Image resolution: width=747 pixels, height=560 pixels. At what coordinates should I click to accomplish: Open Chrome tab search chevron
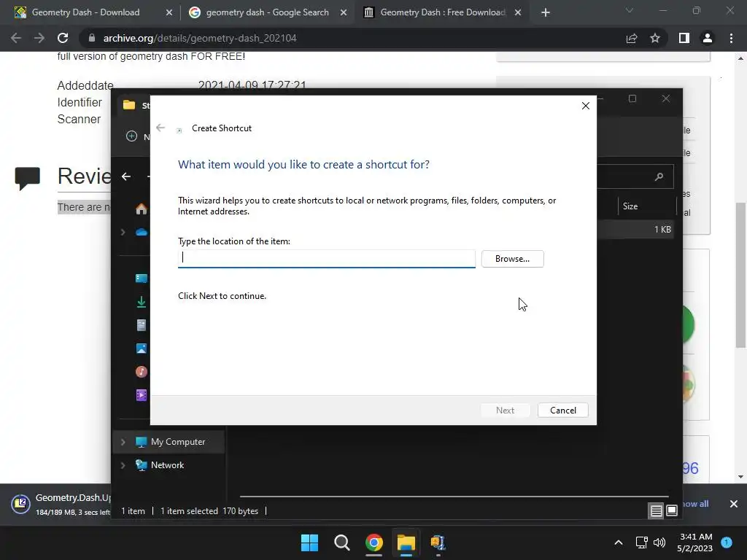coord(630,10)
